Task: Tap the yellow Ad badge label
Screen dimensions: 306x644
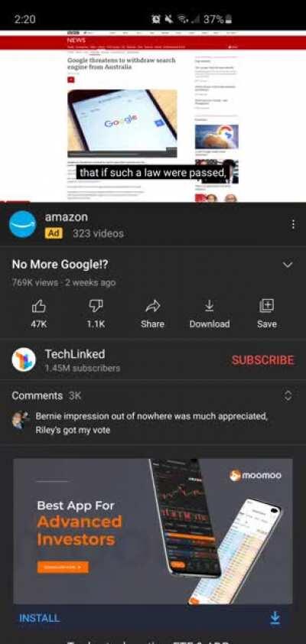Action: tap(54, 233)
